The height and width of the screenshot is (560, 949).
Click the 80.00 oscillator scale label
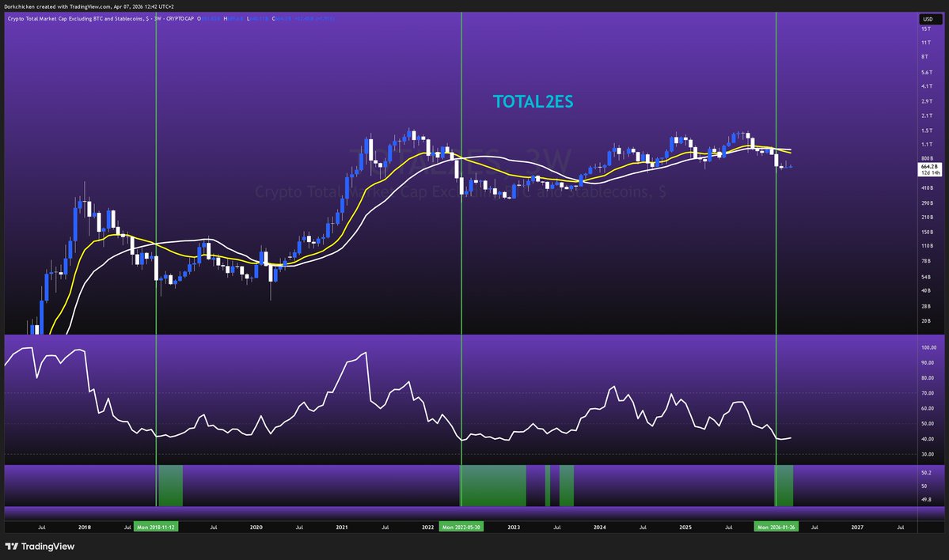[x=928, y=378]
